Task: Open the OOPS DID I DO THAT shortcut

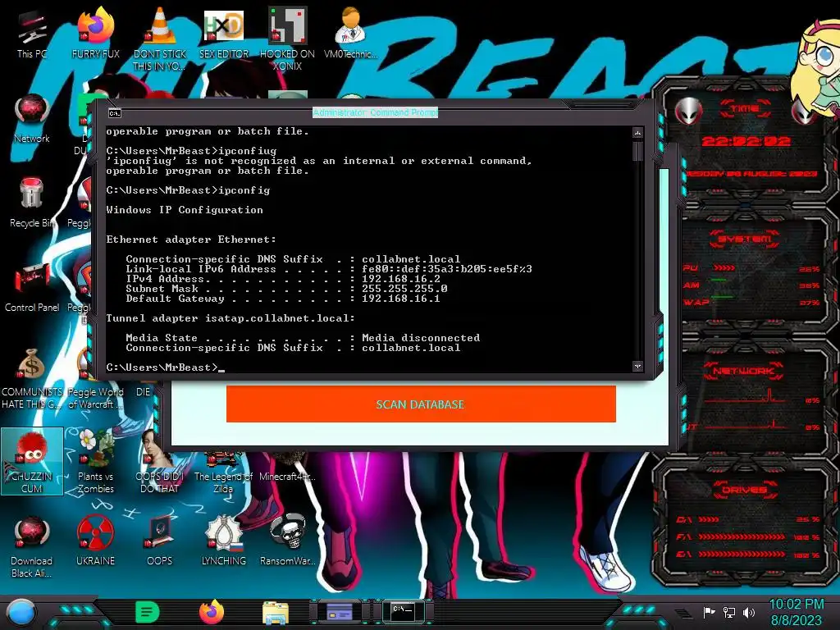Action: coord(159,462)
